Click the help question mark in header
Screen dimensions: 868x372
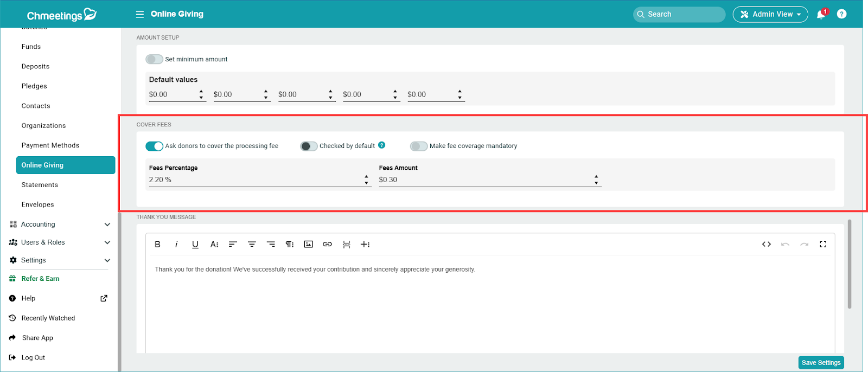coord(841,14)
